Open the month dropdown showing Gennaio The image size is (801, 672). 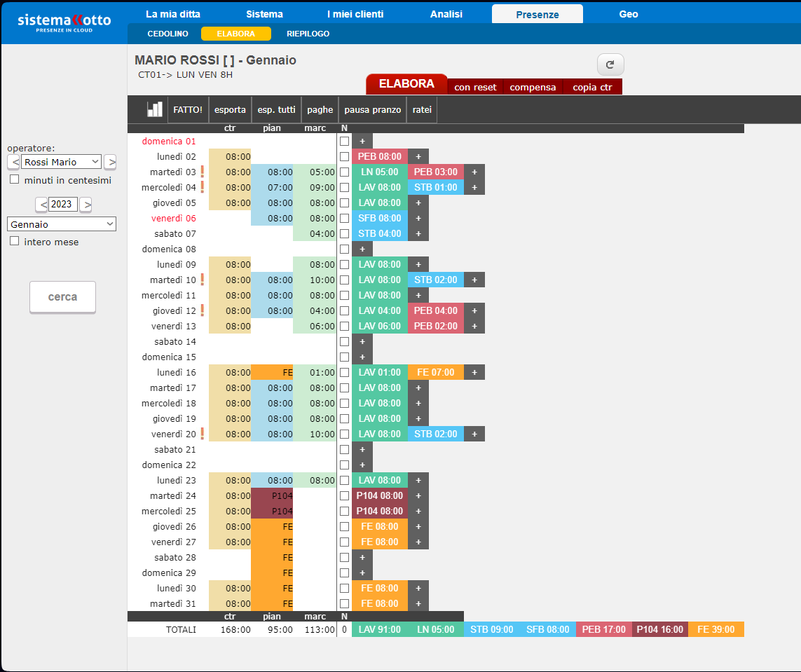point(61,224)
